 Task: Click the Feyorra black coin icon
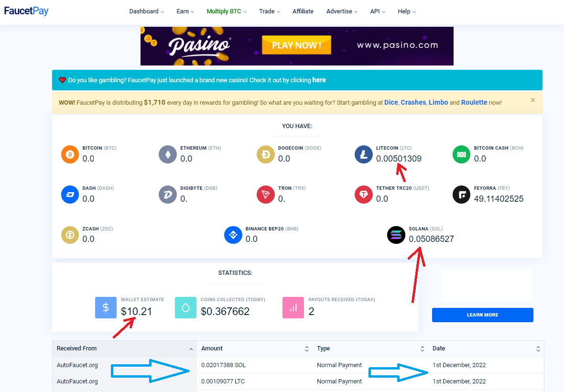pos(462,195)
